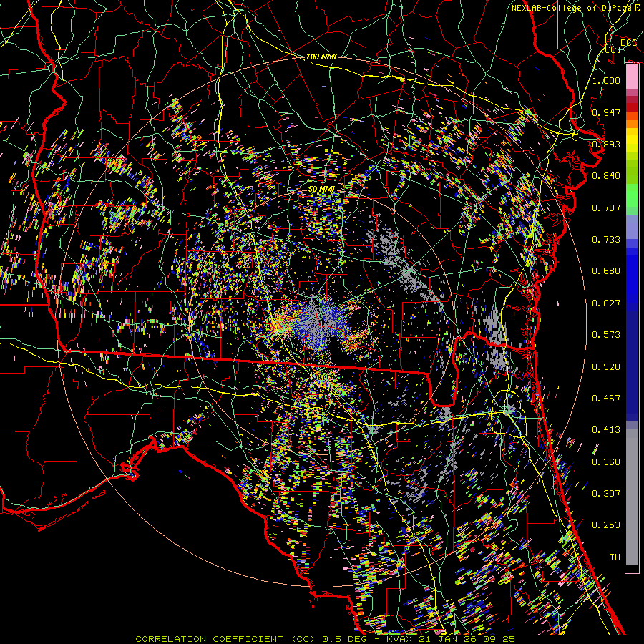Select the 0.573 legend value
The width and height of the screenshot is (644, 644).
(606, 335)
